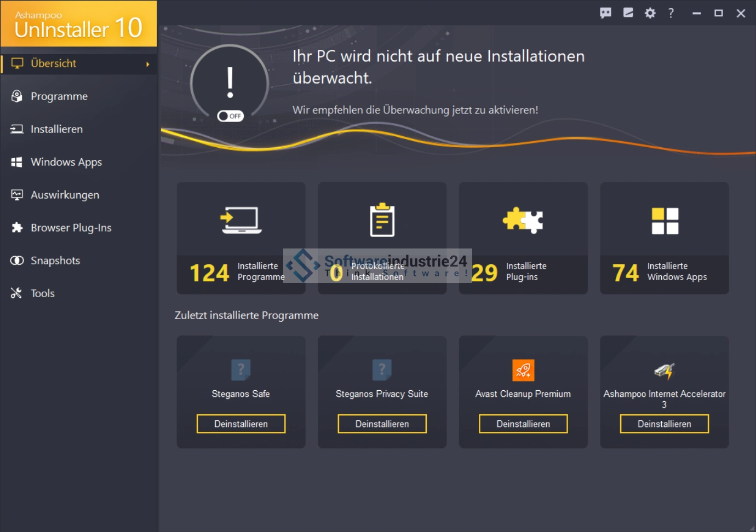Open Snapshots in the sidebar
The width and height of the screenshot is (756, 532).
(55, 261)
